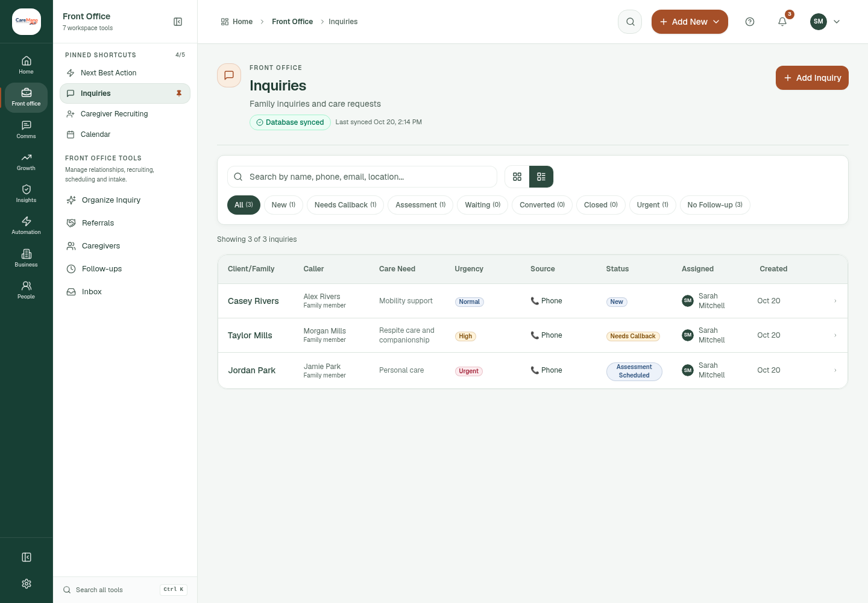Open Comms in the left rail
The width and height of the screenshot is (868, 603).
pyautogui.click(x=26, y=130)
